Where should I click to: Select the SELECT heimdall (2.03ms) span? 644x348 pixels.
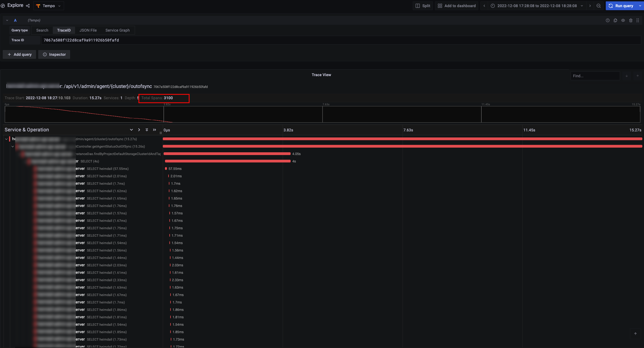(x=107, y=265)
